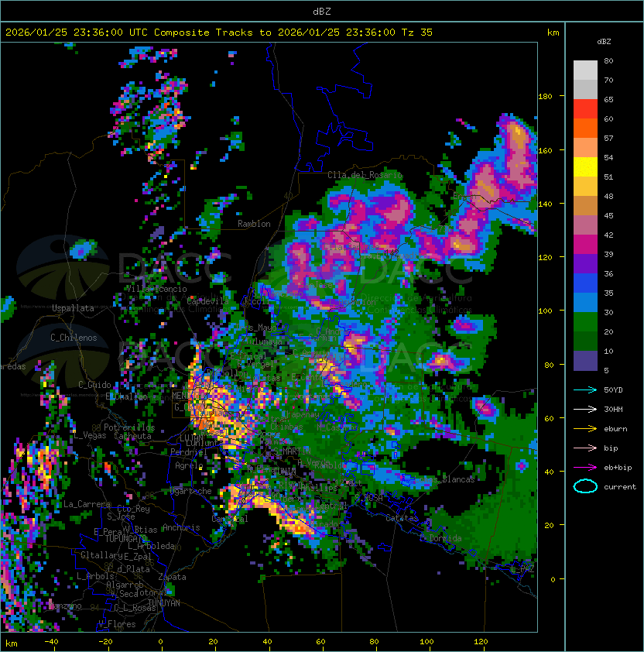The image size is (644, 652).
Task: Click the Potrerillos map label
Action: [x=129, y=427]
